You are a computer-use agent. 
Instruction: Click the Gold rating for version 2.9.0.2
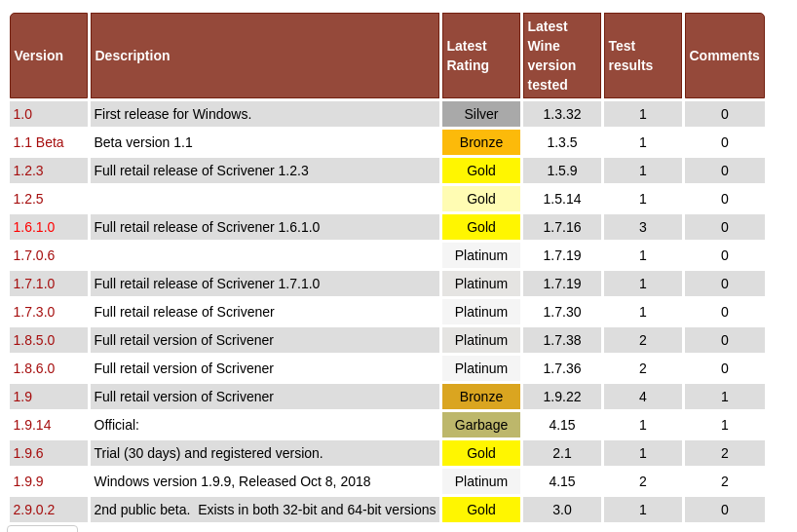tap(481, 510)
